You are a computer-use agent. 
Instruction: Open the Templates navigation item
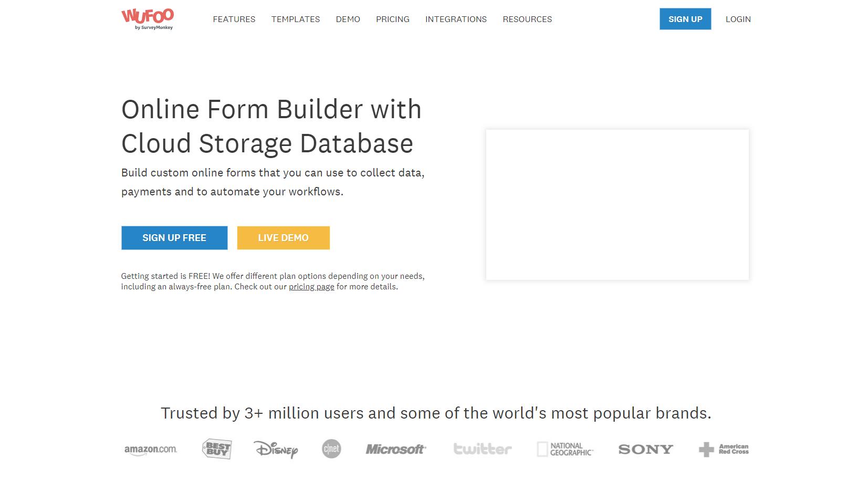click(x=296, y=19)
